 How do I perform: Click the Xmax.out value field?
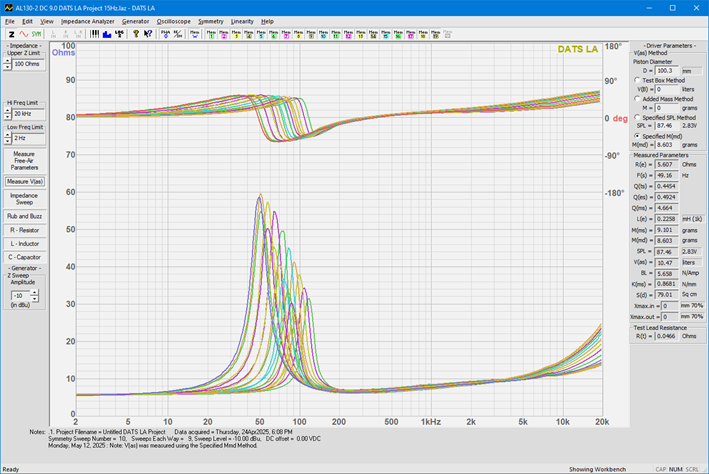coord(670,317)
